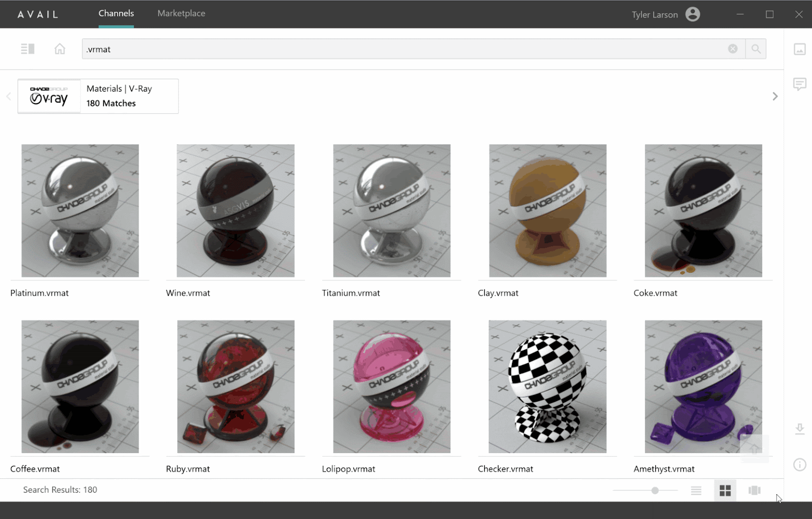Open the Materials | V-Ray channel card
The height and width of the screenshot is (519, 812).
[x=98, y=96]
